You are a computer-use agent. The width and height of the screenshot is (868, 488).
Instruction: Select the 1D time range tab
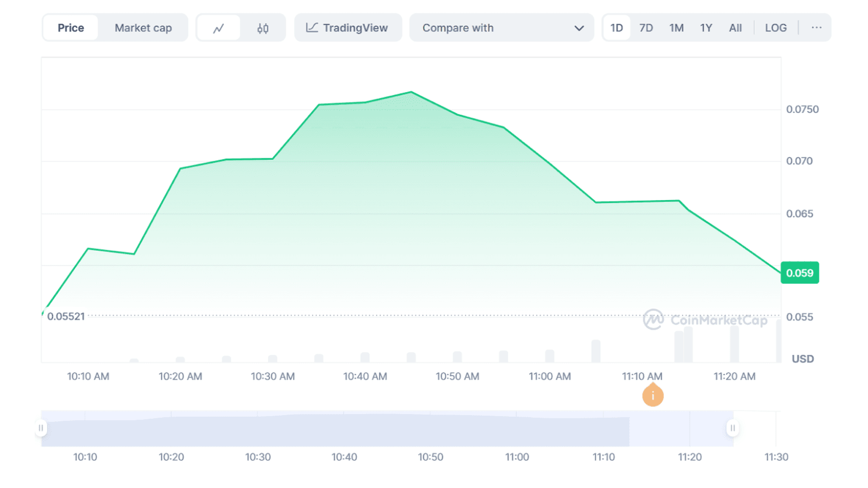tap(616, 28)
